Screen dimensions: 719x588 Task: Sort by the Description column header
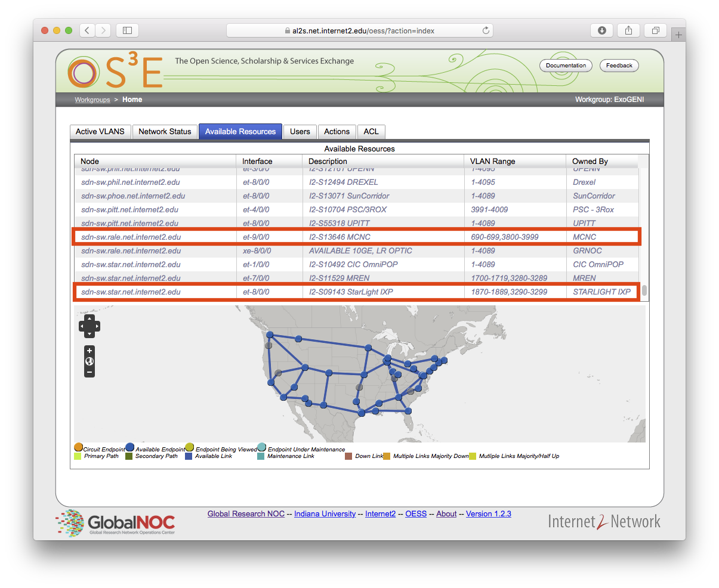(383, 161)
